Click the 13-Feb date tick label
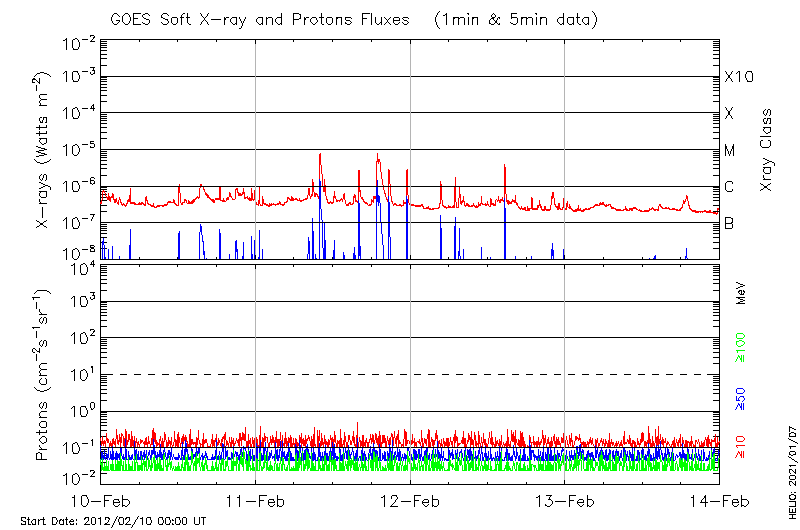This screenshot has height=530, width=800. point(565,501)
